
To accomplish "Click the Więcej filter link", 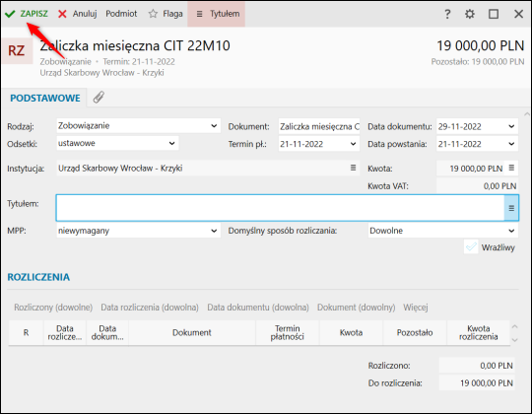I will click(416, 308).
